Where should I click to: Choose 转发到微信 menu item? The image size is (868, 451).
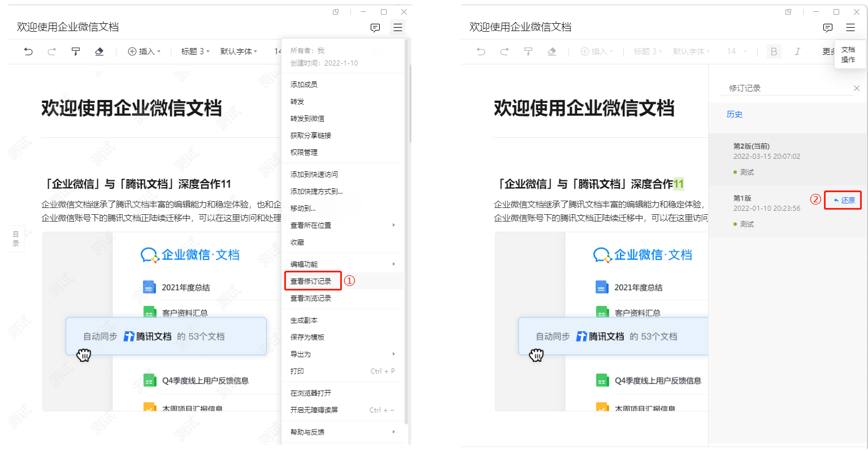tap(342, 118)
